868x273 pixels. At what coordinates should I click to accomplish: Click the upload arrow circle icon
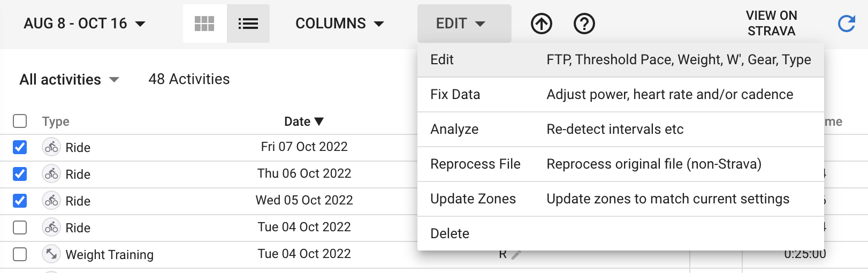point(542,24)
